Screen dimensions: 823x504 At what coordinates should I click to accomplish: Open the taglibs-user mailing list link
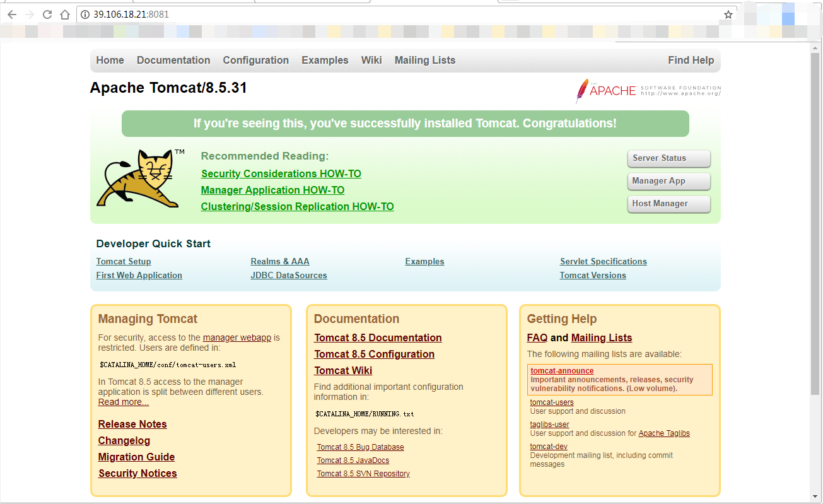click(549, 425)
